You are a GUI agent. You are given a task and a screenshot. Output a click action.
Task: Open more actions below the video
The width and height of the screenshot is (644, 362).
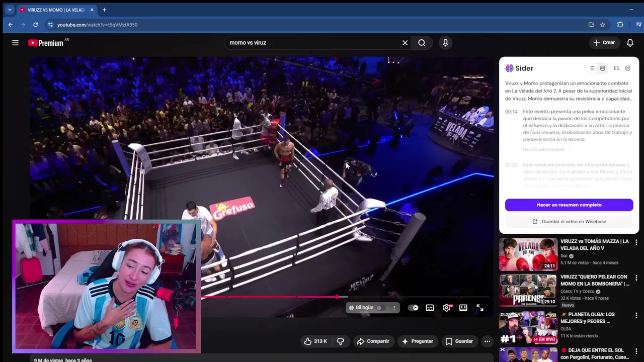tap(487, 341)
